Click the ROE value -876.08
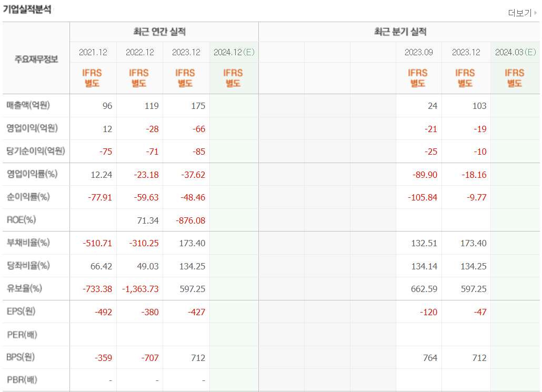This screenshot has width=542, height=392. (x=190, y=220)
